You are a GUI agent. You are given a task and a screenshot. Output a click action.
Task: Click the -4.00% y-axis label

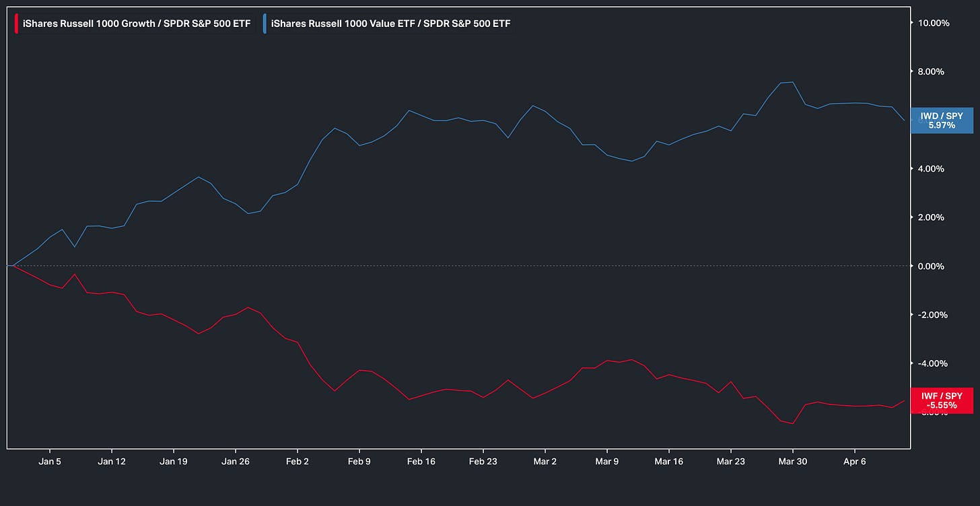coord(932,363)
